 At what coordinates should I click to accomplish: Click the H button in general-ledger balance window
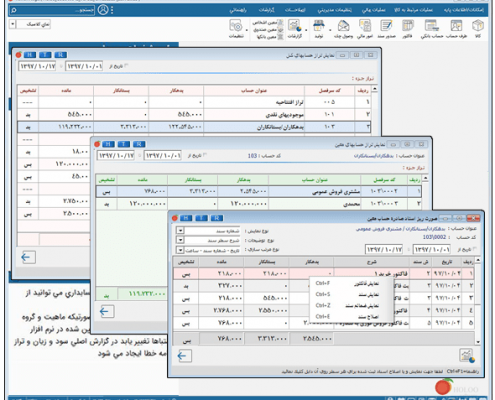[30, 55]
